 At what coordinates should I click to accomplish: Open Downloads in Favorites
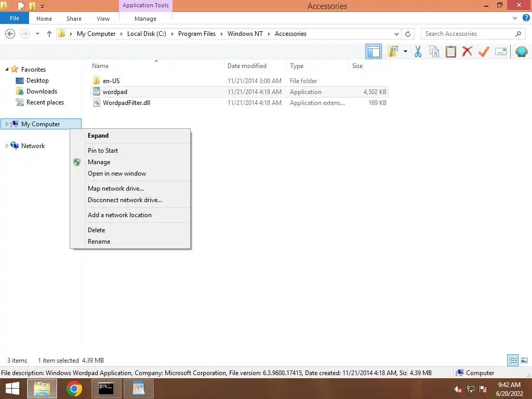tap(42, 91)
